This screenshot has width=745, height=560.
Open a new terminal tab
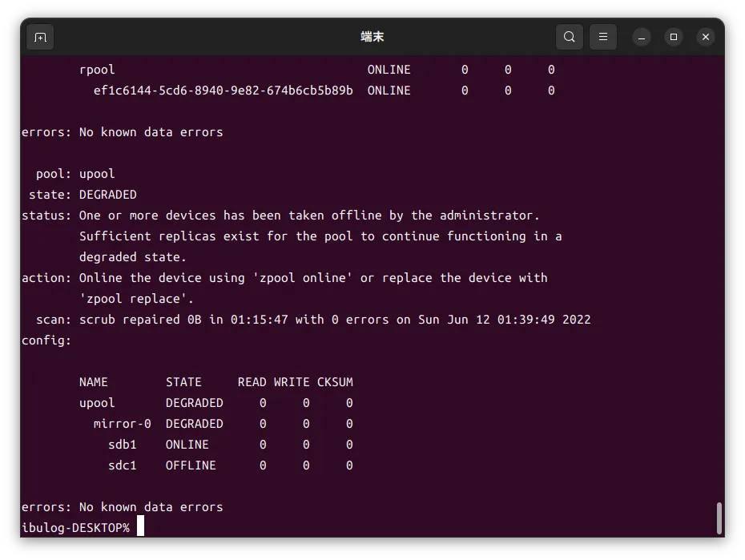pos(40,37)
